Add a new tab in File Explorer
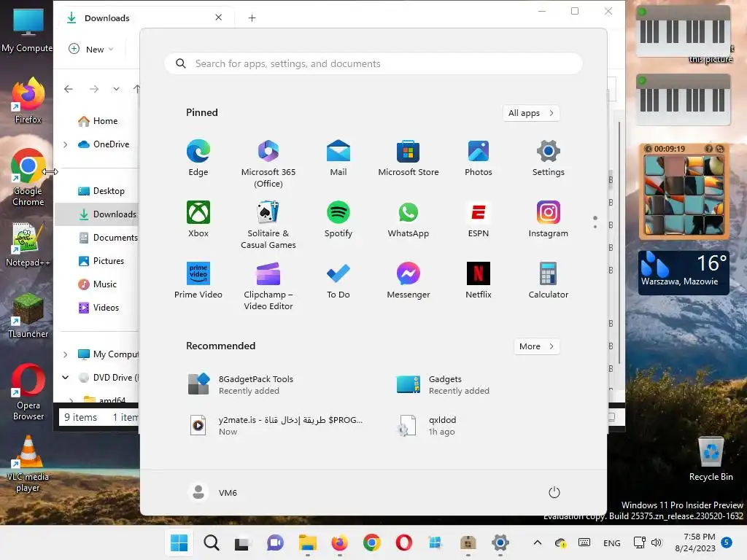The height and width of the screenshot is (560, 747). point(252,18)
